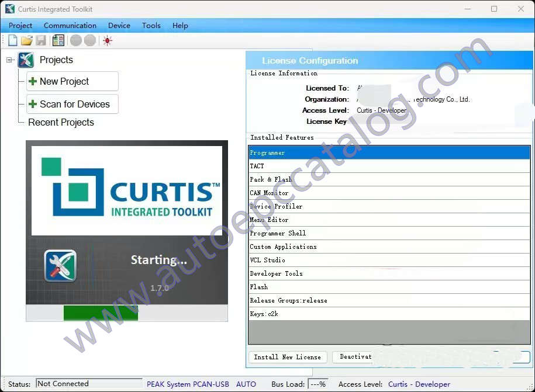Click the Projects panel icon

[26, 60]
